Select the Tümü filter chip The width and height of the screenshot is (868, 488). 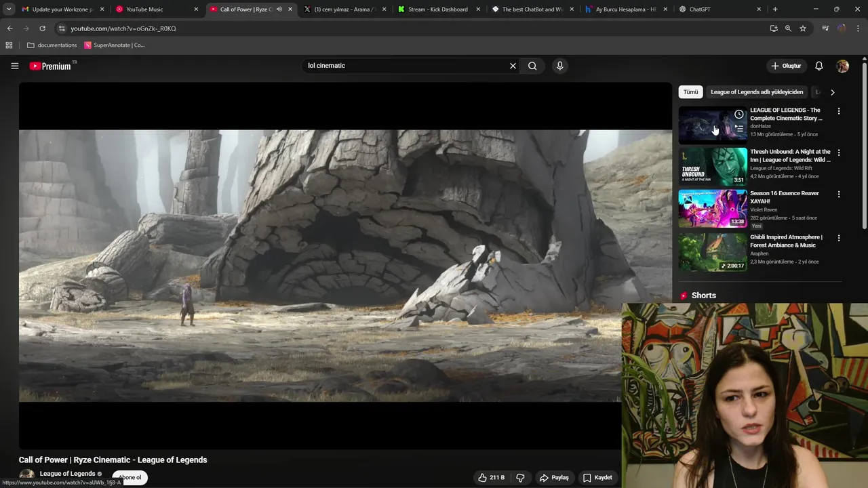click(x=690, y=92)
